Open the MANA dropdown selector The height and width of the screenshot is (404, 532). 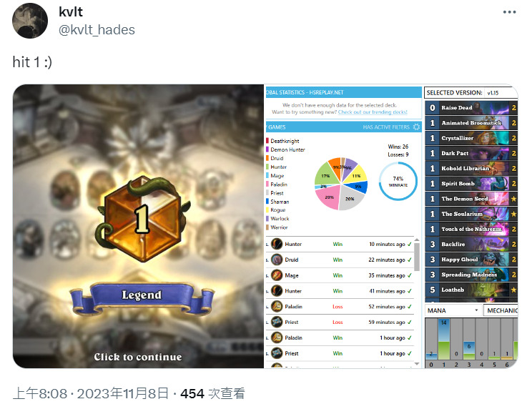click(x=453, y=310)
